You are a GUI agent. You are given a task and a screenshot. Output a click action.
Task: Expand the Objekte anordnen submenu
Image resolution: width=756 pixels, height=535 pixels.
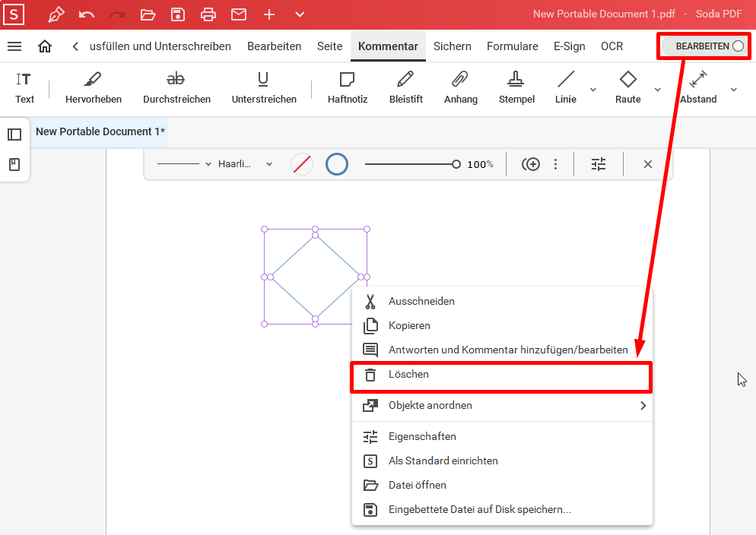[502, 406]
